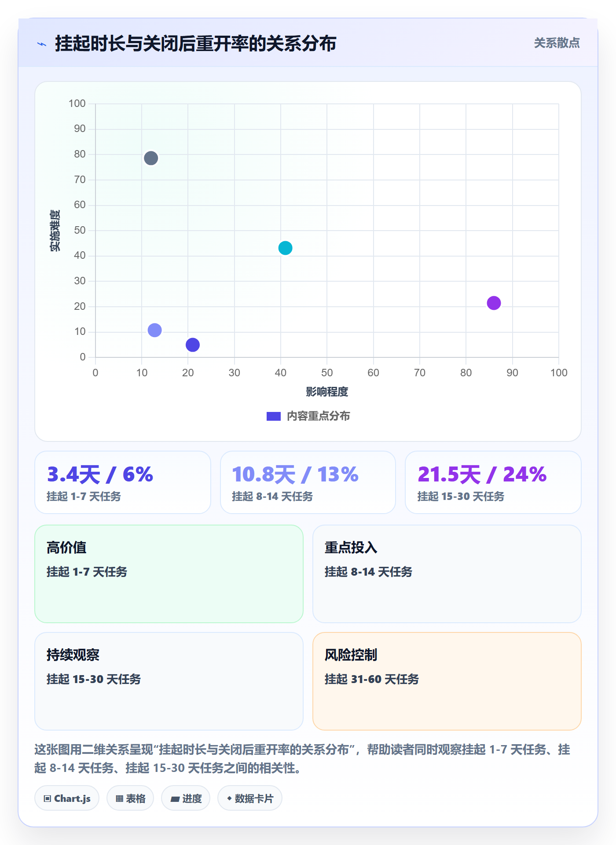Open the 21.5天 / 24% stat card
616x845 pixels.
point(493,482)
